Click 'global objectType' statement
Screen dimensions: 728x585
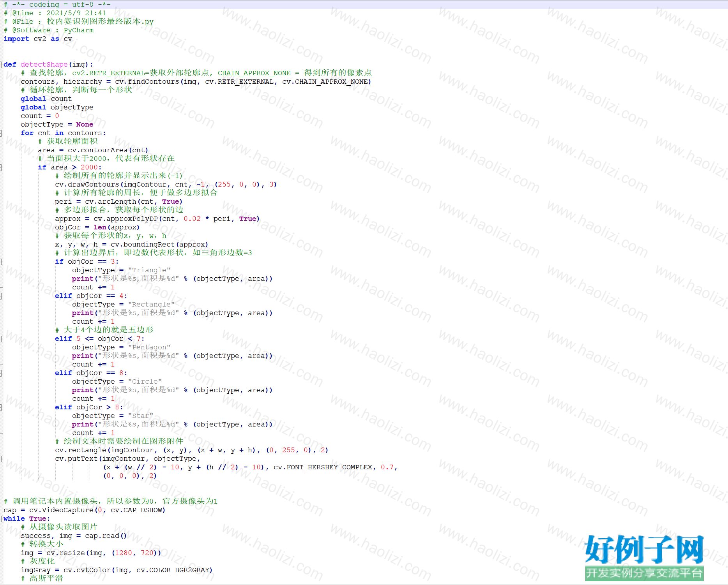tap(57, 107)
